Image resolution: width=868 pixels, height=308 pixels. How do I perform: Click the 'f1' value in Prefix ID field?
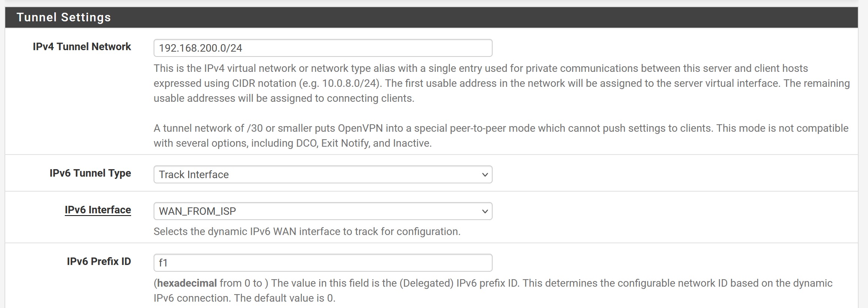(x=163, y=263)
